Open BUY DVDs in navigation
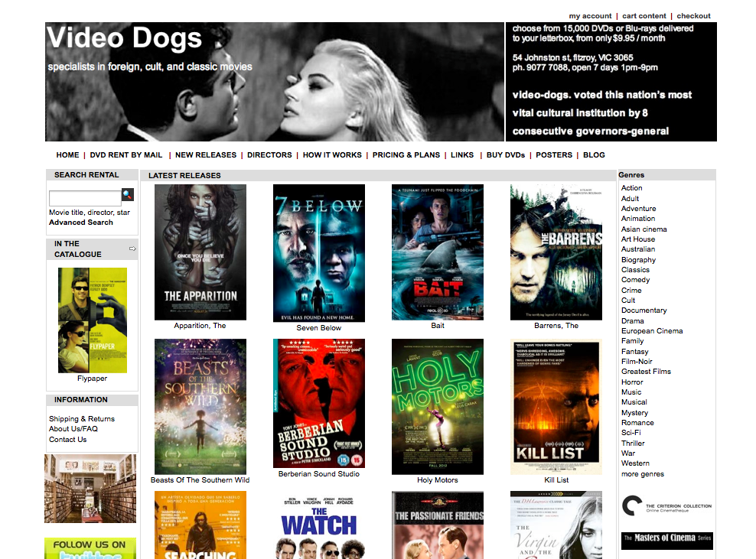The height and width of the screenshot is (559, 756). tap(505, 154)
